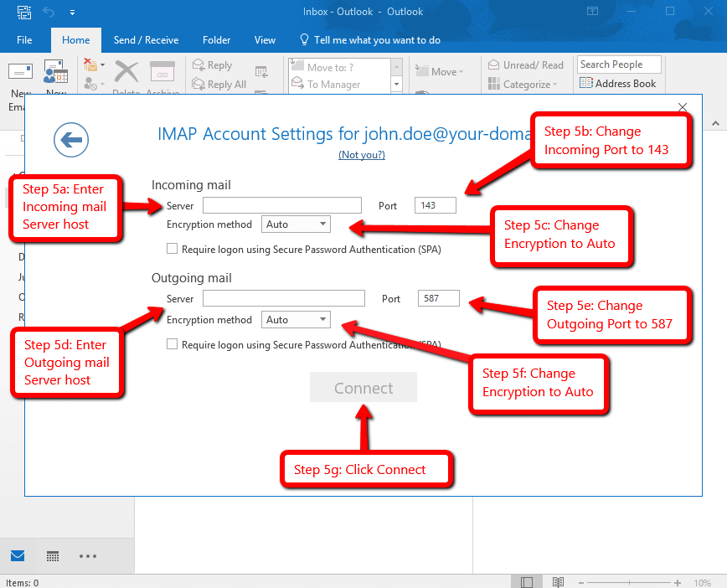The image size is (727, 588).
Task: Select the Move to: ? quick step
Action: [339, 67]
